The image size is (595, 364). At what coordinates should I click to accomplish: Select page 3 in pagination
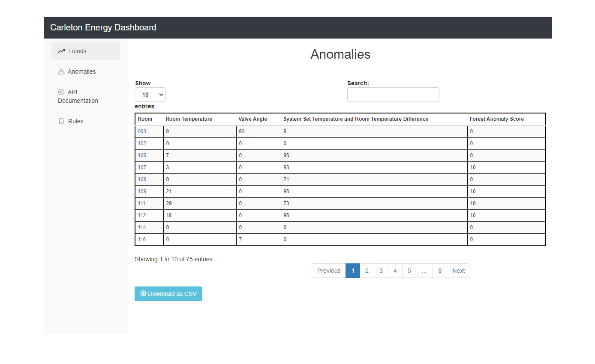(x=381, y=271)
